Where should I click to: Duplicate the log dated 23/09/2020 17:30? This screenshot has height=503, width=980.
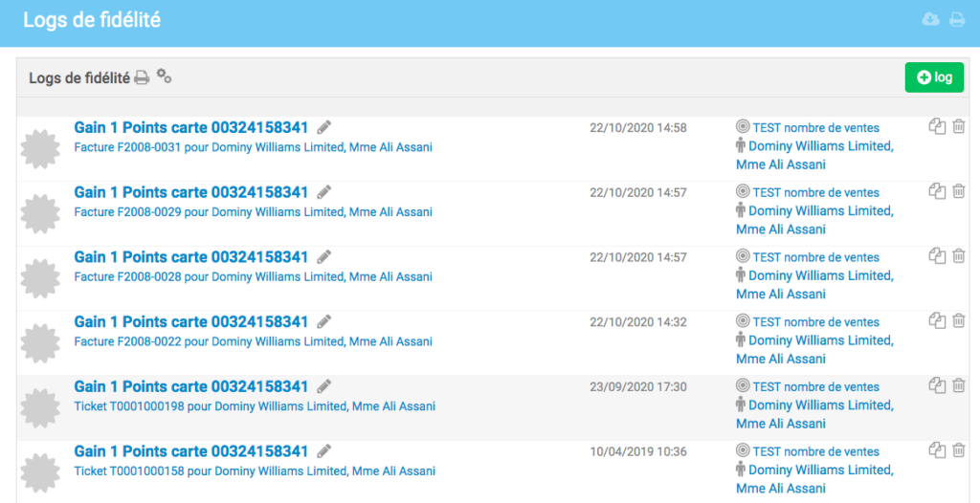click(937, 385)
